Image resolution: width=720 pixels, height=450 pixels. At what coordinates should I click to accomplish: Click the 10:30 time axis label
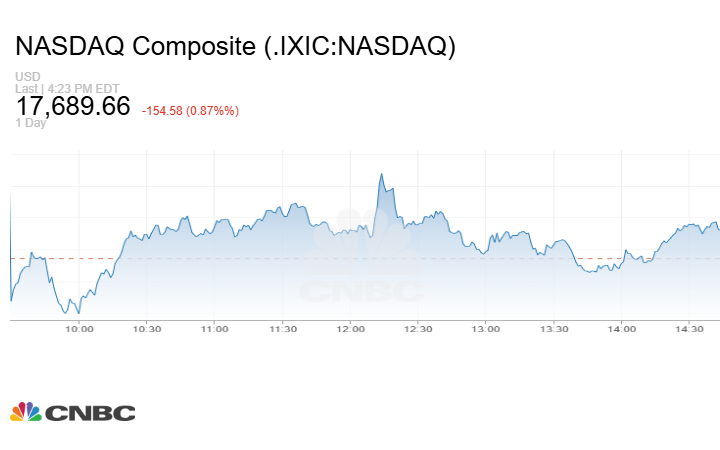pyautogui.click(x=147, y=329)
